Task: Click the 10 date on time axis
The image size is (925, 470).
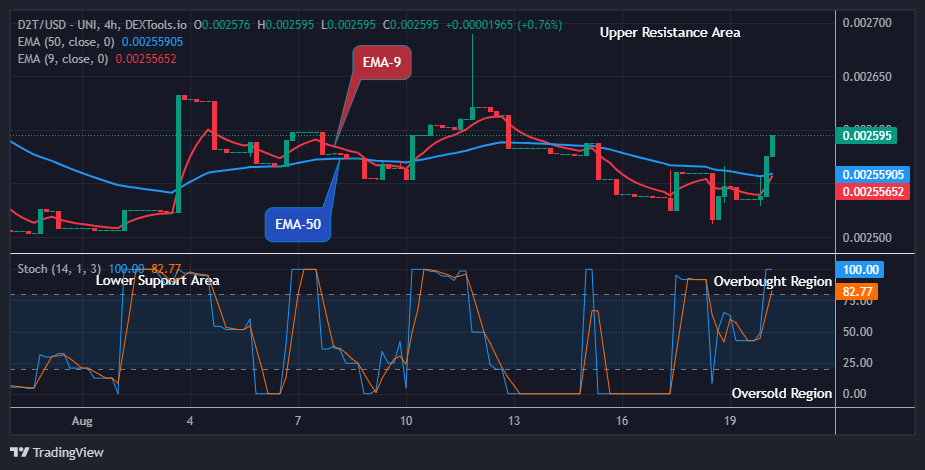Action: click(x=406, y=421)
